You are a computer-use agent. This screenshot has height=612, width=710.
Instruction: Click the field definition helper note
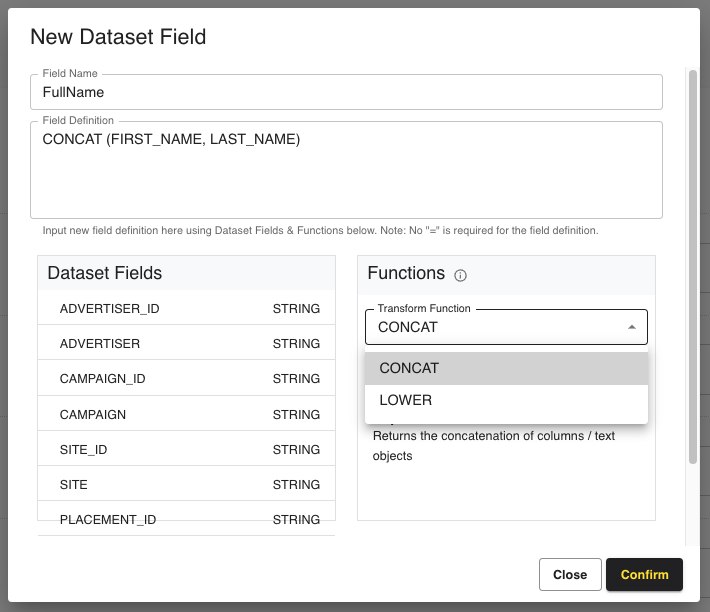point(320,230)
